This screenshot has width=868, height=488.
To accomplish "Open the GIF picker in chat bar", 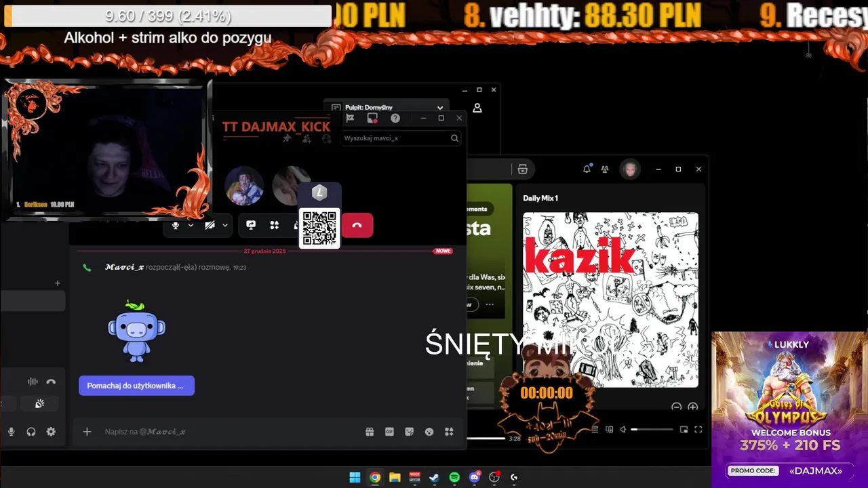I will click(389, 432).
